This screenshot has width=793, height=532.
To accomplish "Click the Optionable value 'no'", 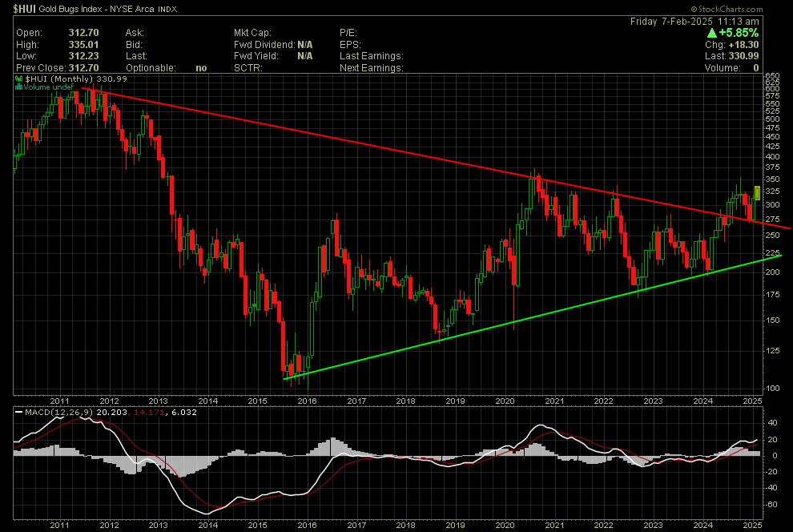I will click(201, 68).
